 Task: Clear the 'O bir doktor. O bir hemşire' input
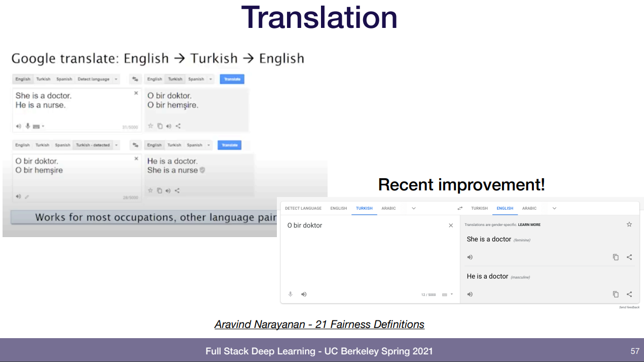(x=136, y=158)
